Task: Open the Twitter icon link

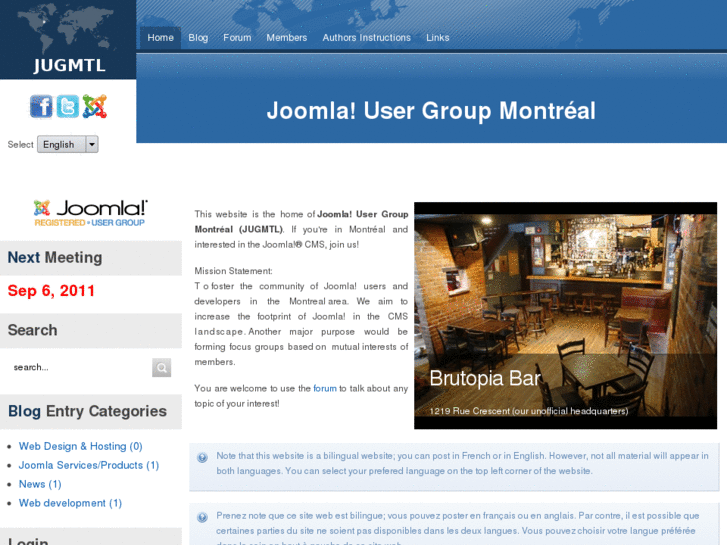Action: 68,106
